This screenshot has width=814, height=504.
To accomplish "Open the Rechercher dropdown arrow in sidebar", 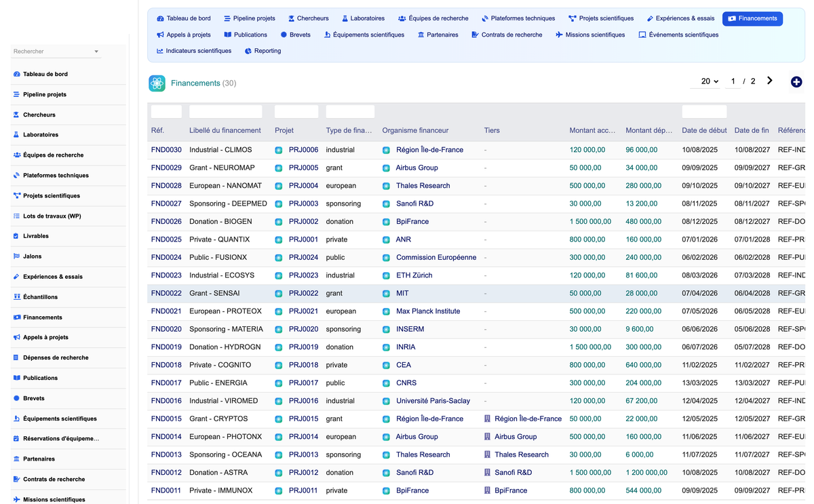I will pos(96,52).
